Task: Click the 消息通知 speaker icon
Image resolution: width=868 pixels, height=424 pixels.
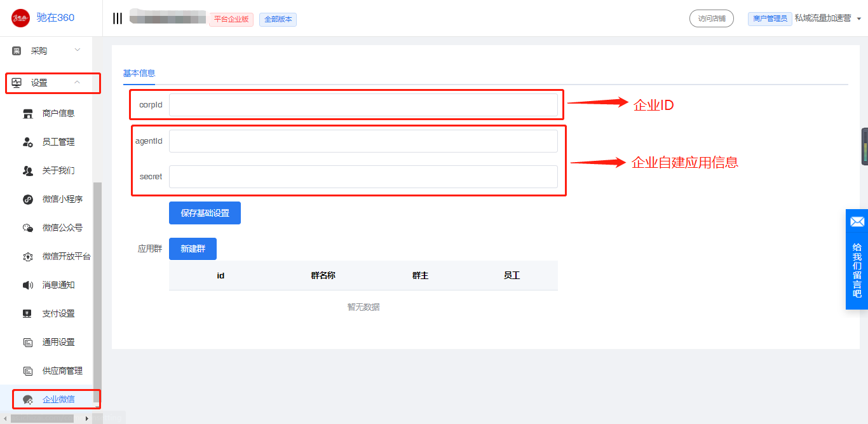Action: click(x=28, y=285)
